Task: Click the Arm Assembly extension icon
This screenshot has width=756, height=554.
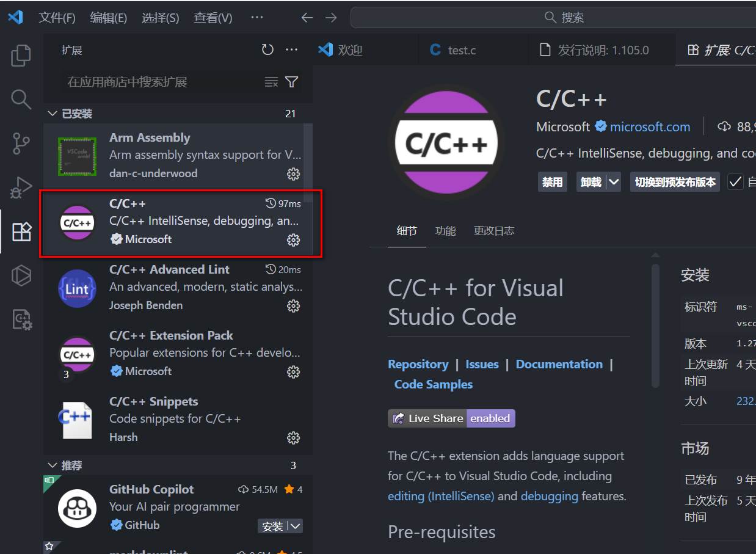Action: click(x=77, y=156)
